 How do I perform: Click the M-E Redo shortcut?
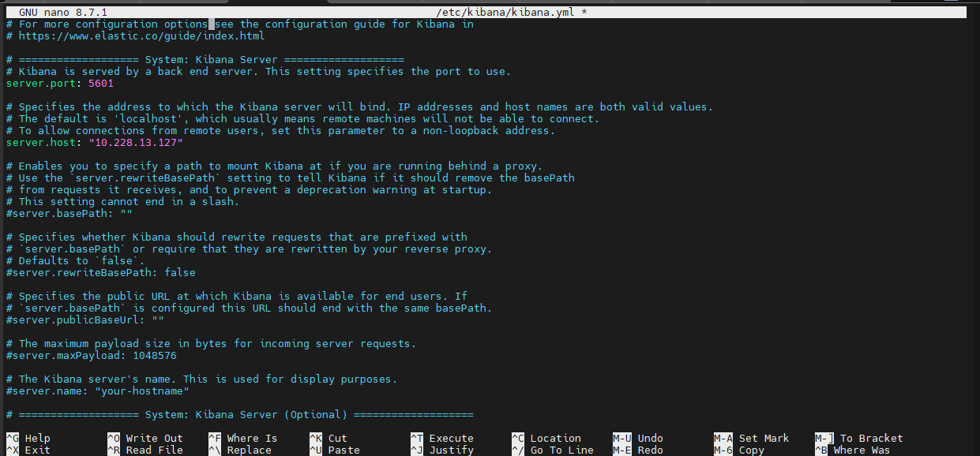click(638, 450)
